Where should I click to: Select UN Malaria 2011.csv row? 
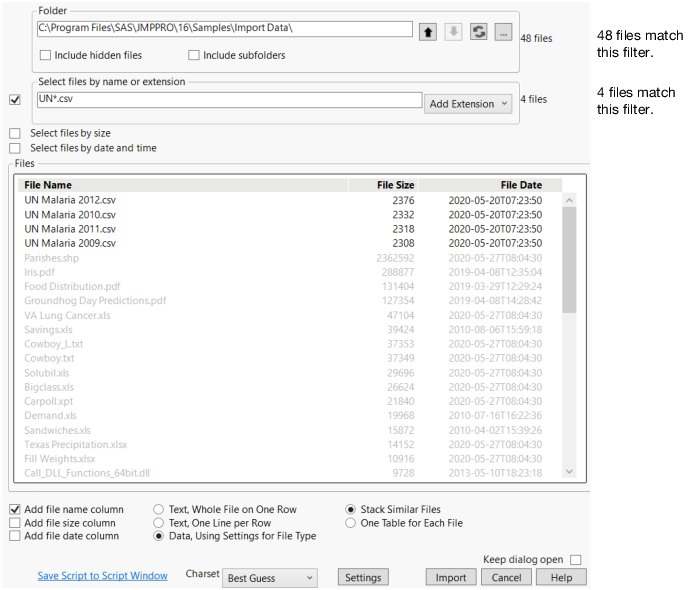click(x=290, y=229)
